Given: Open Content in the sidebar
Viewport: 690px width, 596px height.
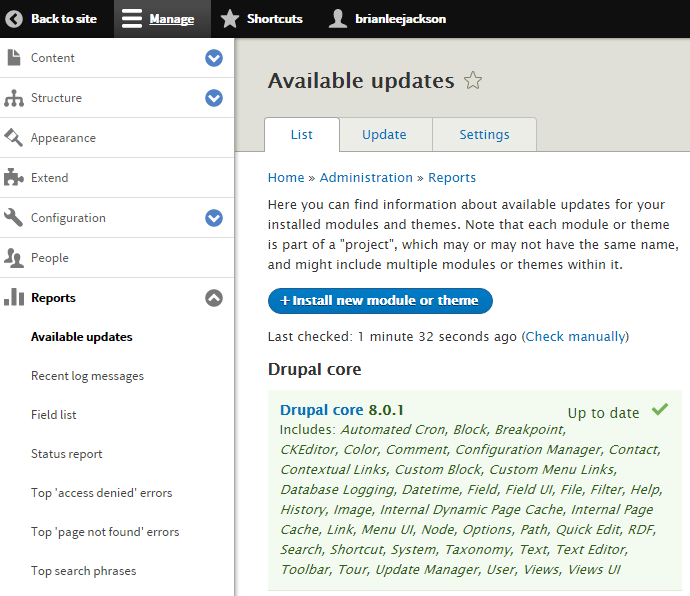Looking at the screenshot, I should click(53, 58).
